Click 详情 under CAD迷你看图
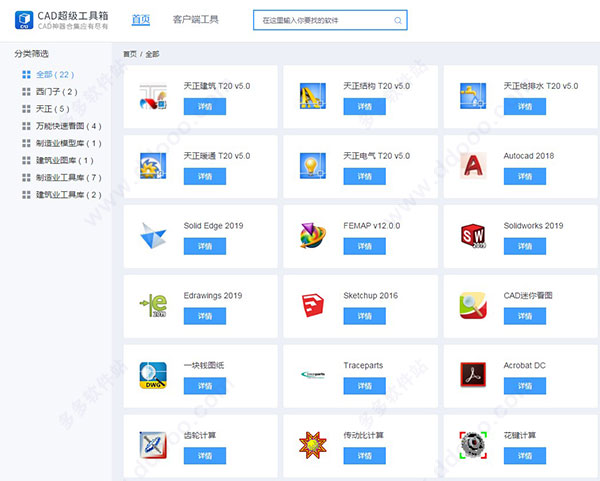Screen dimensions: 600x481 (525, 316)
